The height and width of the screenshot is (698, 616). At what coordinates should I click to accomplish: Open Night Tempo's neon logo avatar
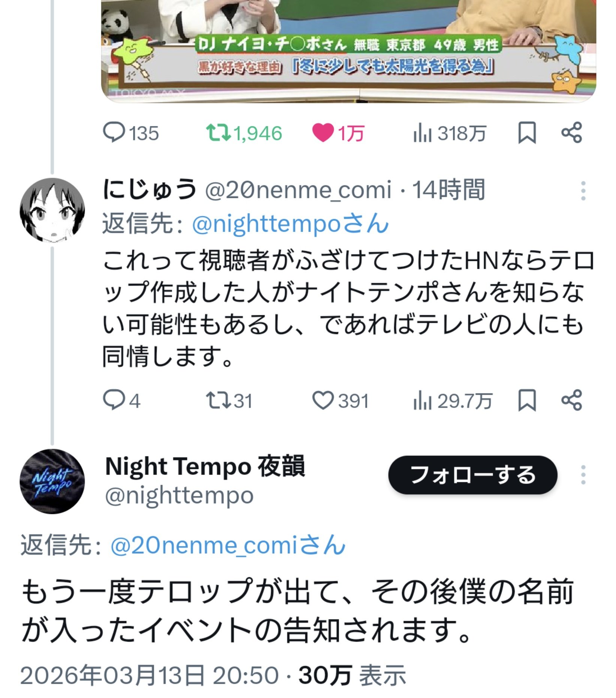click(x=52, y=481)
